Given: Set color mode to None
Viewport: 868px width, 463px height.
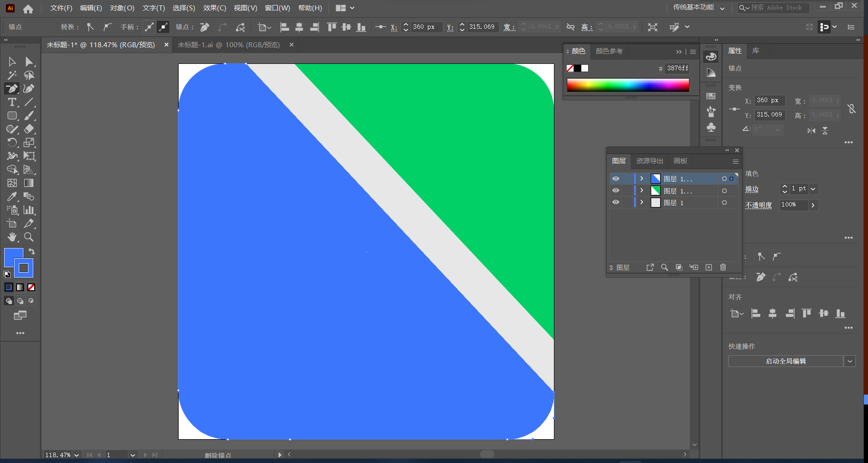Looking at the screenshot, I should pos(31,287).
